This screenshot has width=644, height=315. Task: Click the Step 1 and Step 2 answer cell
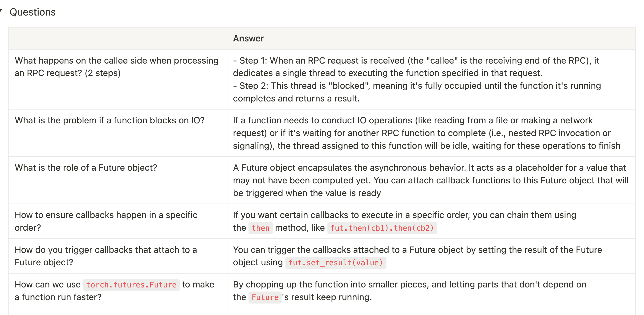431,79
